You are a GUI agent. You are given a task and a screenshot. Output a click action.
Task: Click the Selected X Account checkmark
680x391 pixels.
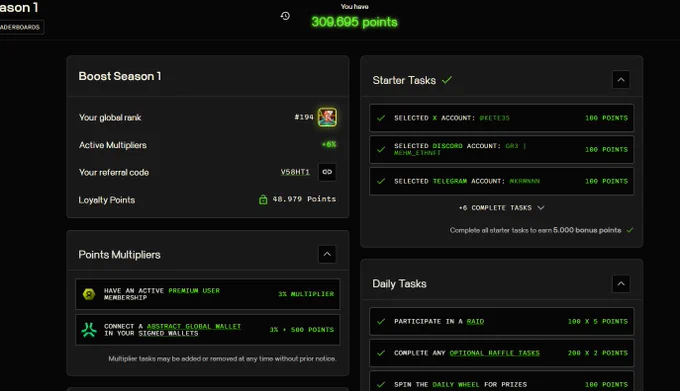point(381,118)
